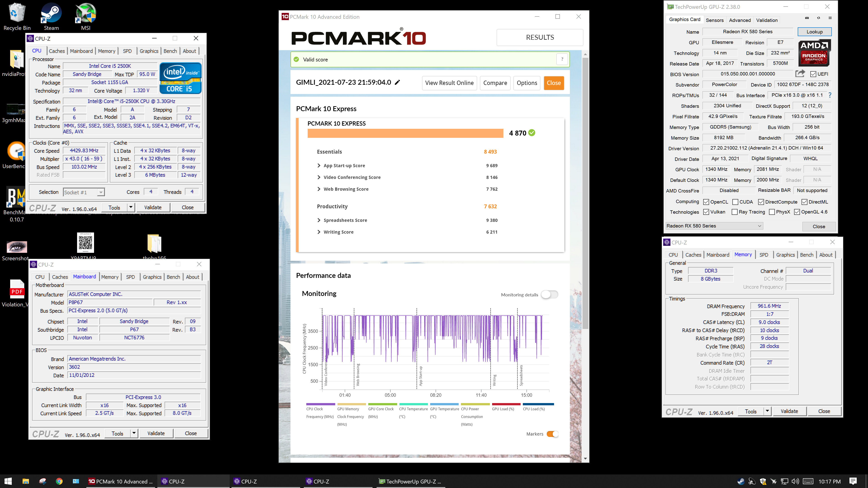The image size is (868, 488).
Task: Open Tools dropdown arrow in Mainboard CPU-Z window
Action: point(134,433)
